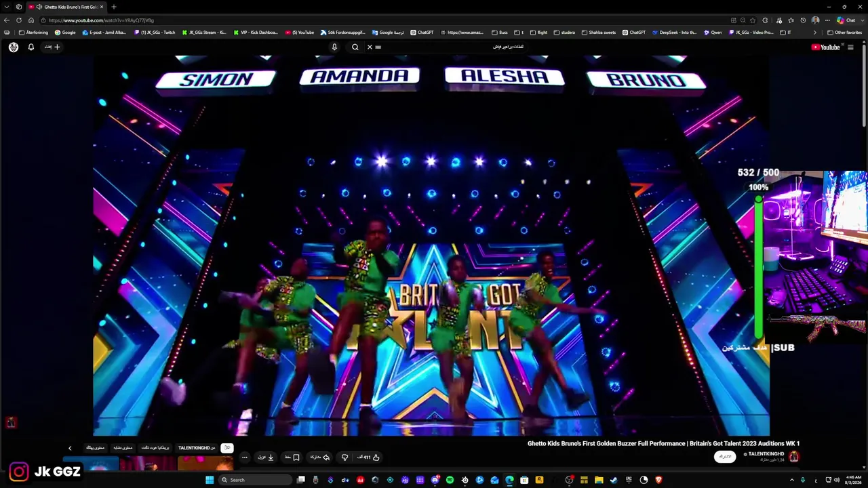Screen dimensions: 868x488
Task: Open a new browser tab
Action: pyautogui.click(x=114, y=7)
